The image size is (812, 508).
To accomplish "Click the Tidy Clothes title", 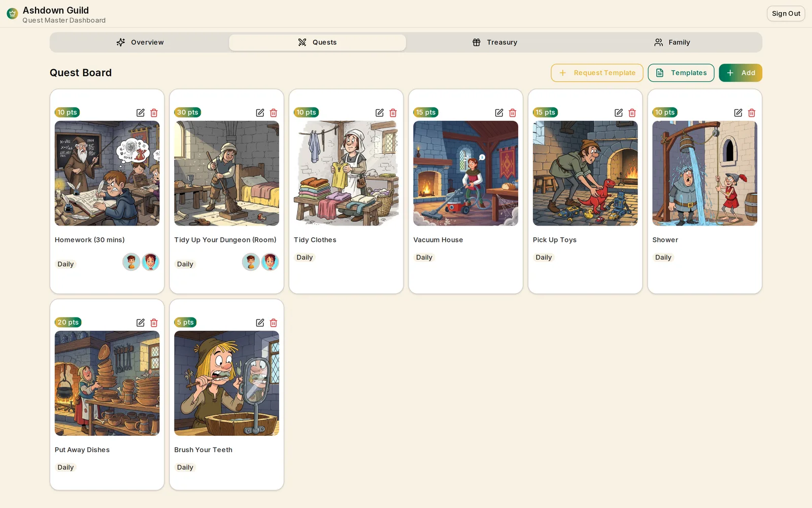I will (315, 240).
